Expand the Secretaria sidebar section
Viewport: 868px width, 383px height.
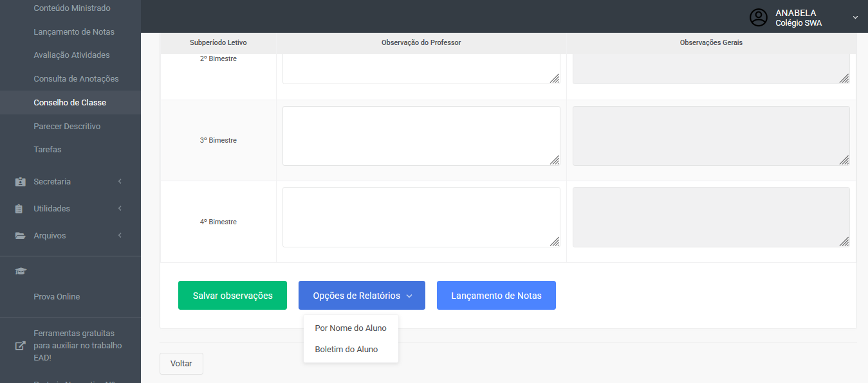pyautogui.click(x=70, y=182)
